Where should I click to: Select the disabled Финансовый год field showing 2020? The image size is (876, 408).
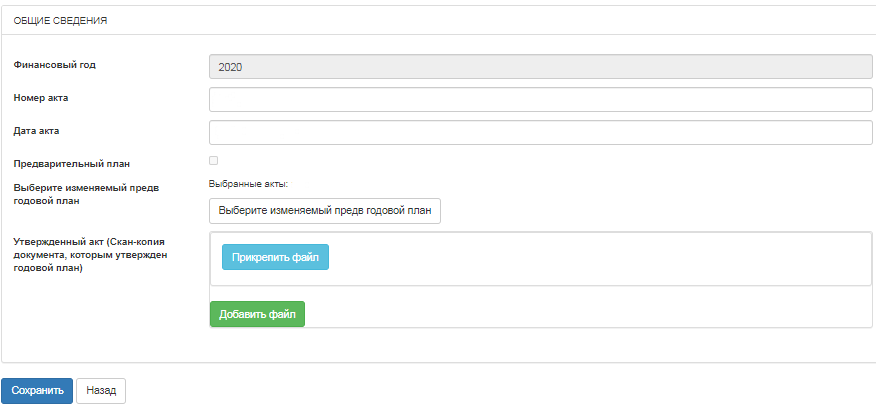[x=540, y=67]
